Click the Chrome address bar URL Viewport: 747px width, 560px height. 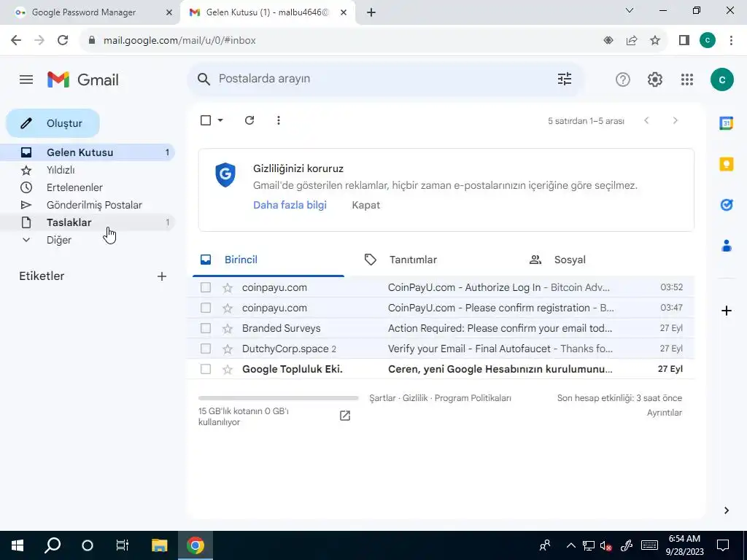click(179, 41)
